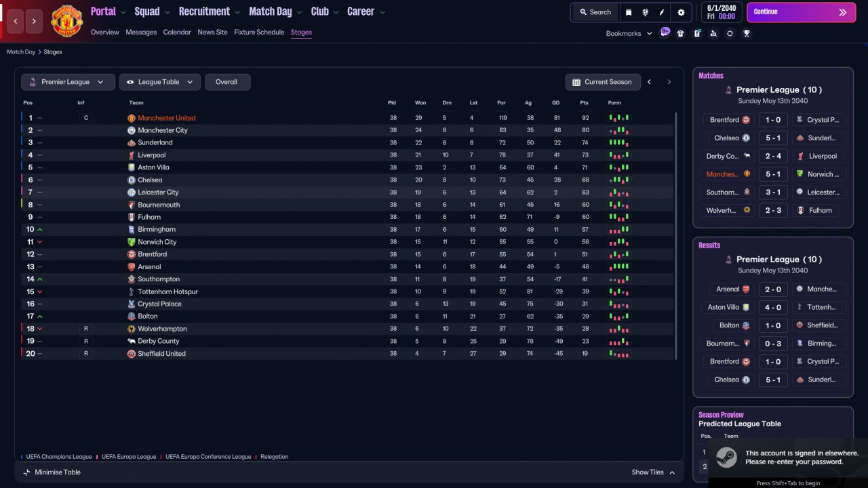Click the pencil edit icon in toolbar
The height and width of the screenshot is (488, 868).
tap(662, 12)
